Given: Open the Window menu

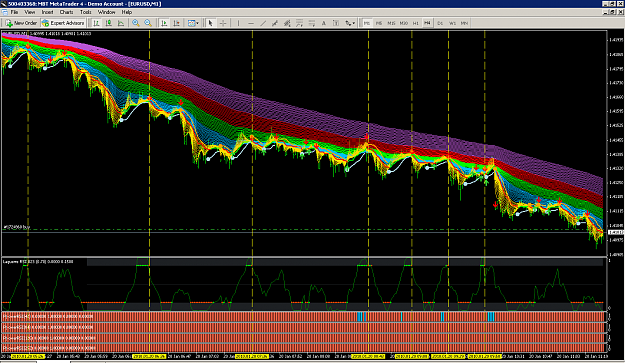Looking at the screenshot, I should point(106,12).
